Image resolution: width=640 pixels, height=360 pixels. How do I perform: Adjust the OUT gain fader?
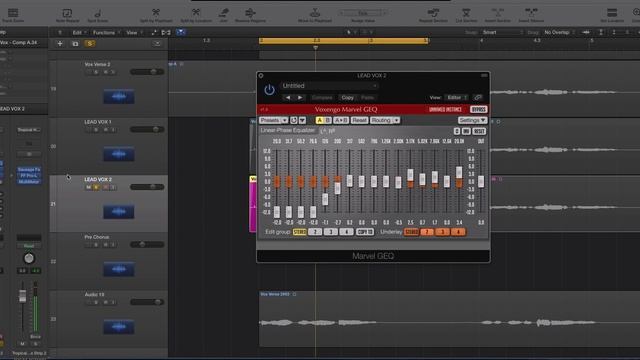click(481, 182)
